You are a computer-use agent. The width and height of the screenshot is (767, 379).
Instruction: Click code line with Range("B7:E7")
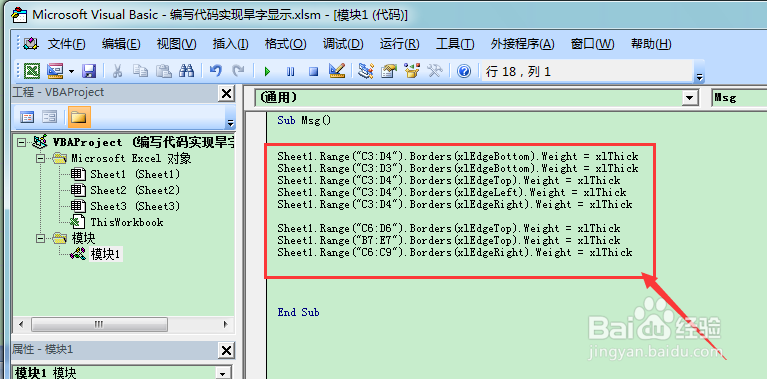[x=449, y=240]
